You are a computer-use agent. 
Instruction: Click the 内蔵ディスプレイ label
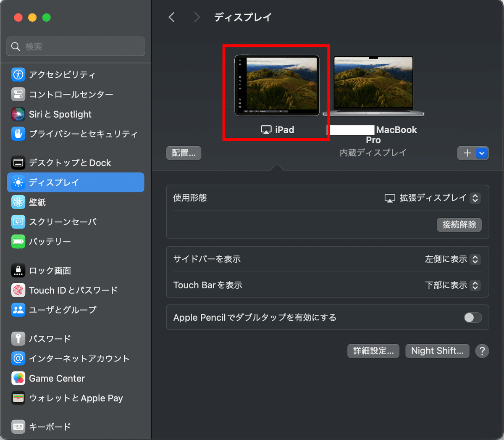pos(373,153)
